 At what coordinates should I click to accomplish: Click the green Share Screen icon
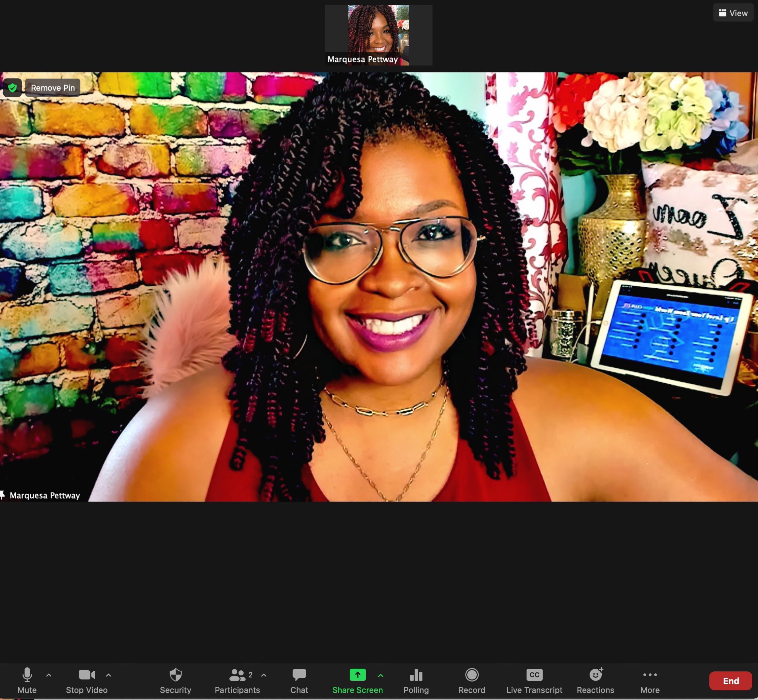pos(357,675)
